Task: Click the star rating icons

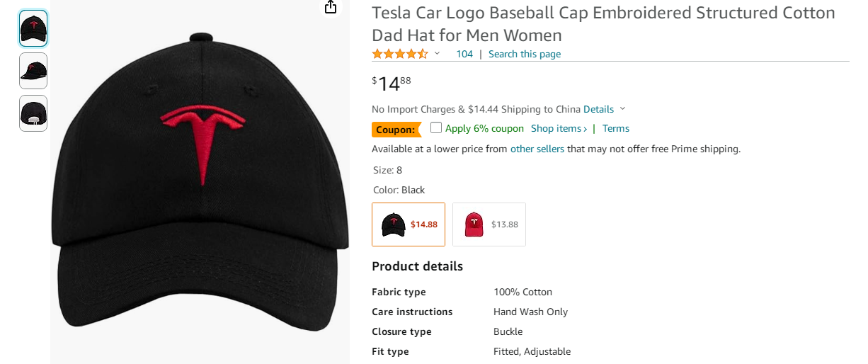Action: click(400, 54)
